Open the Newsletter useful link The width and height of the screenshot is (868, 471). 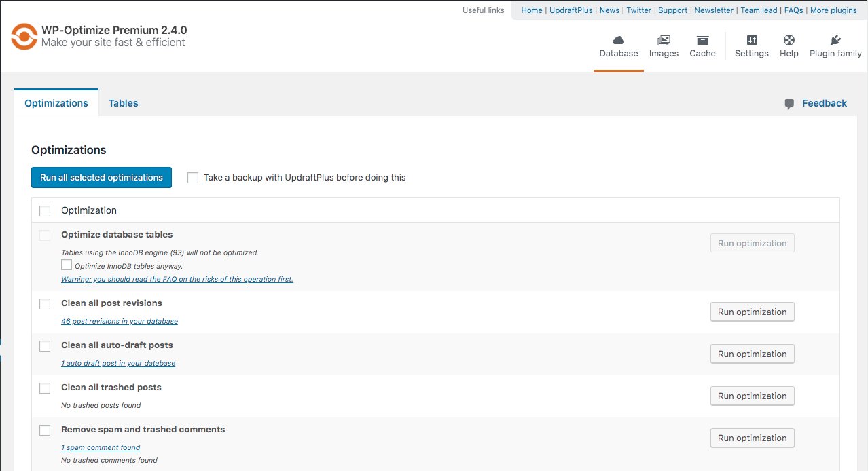tap(714, 10)
